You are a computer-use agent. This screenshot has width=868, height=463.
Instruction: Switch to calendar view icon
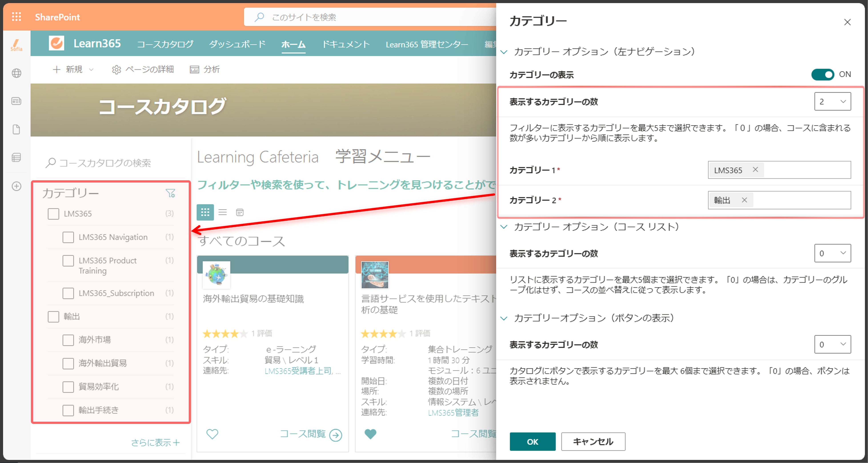[240, 212]
